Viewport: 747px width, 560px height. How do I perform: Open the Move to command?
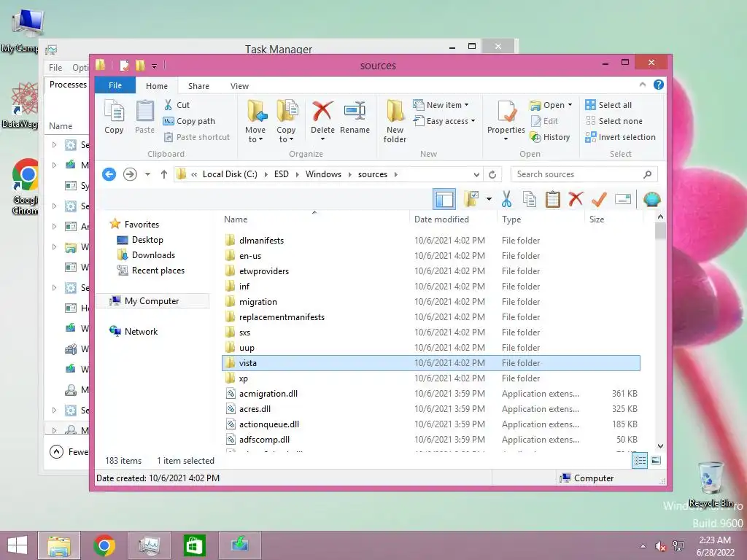pyautogui.click(x=255, y=122)
